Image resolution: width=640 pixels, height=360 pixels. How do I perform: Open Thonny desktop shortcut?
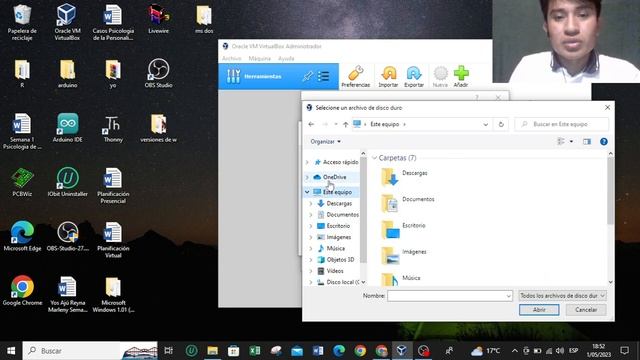tap(113, 129)
